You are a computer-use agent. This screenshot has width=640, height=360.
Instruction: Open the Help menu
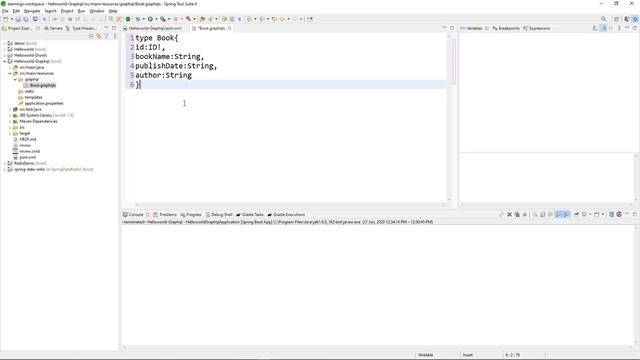[113, 11]
